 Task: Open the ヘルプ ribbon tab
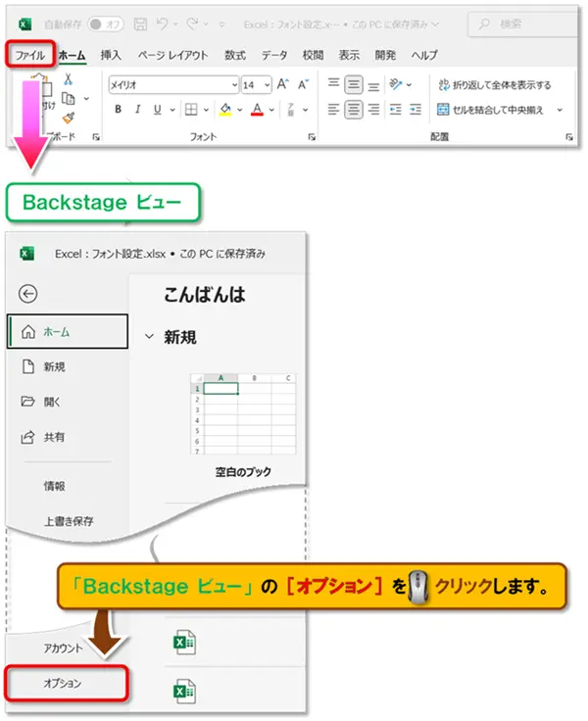pyautogui.click(x=424, y=55)
